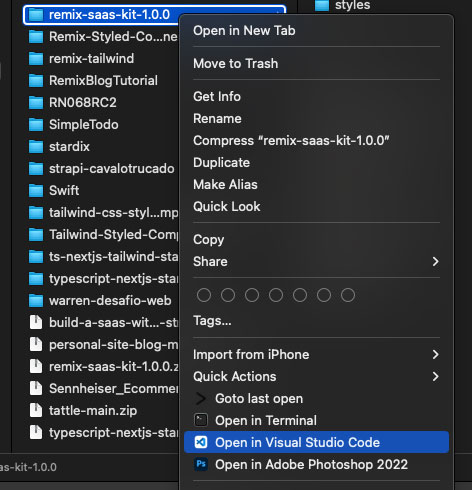Apply the fourth tag color circle
472x490 pixels.
pyautogui.click(x=276, y=295)
